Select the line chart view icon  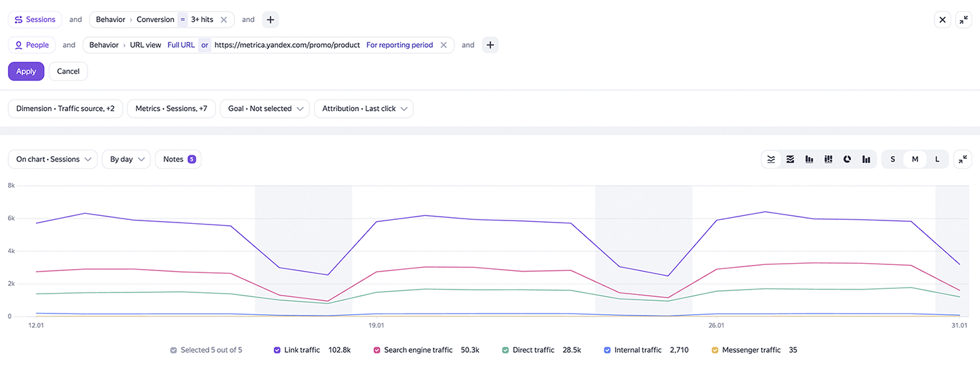[771, 159]
